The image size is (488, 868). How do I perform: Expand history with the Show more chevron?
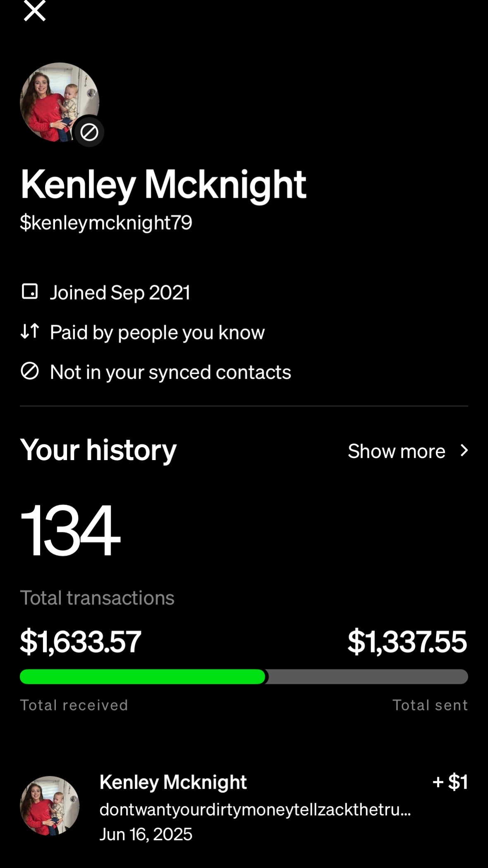click(x=464, y=451)
